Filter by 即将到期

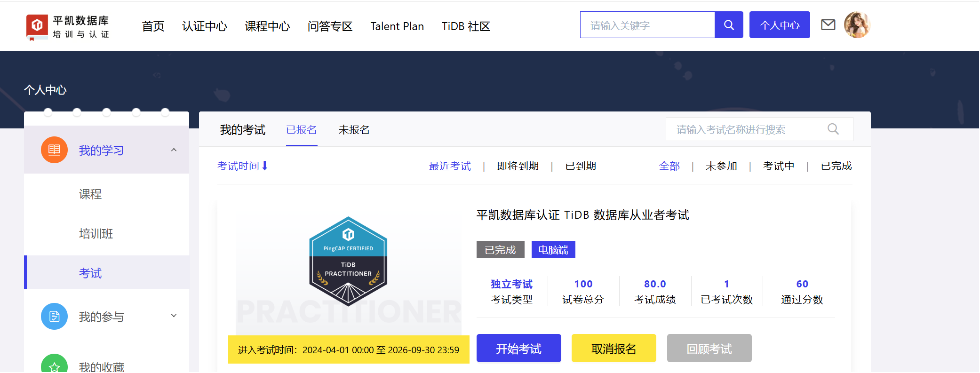[x=518, y=166]
